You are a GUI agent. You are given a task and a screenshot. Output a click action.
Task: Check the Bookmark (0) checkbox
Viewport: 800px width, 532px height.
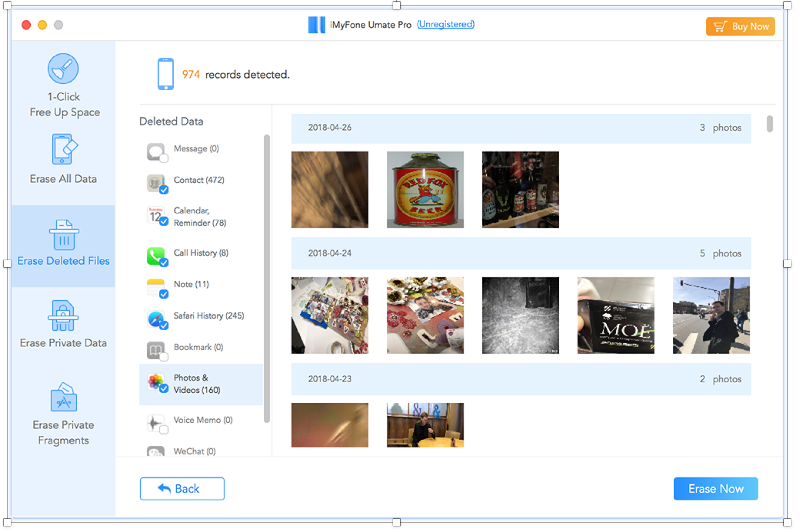(164, 357)
